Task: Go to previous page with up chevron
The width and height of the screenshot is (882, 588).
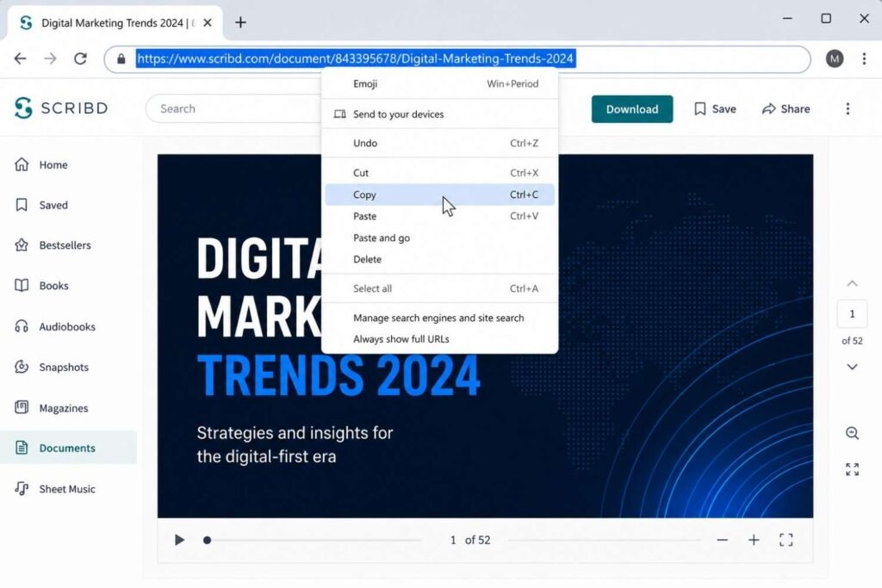Action: [852, 283]
